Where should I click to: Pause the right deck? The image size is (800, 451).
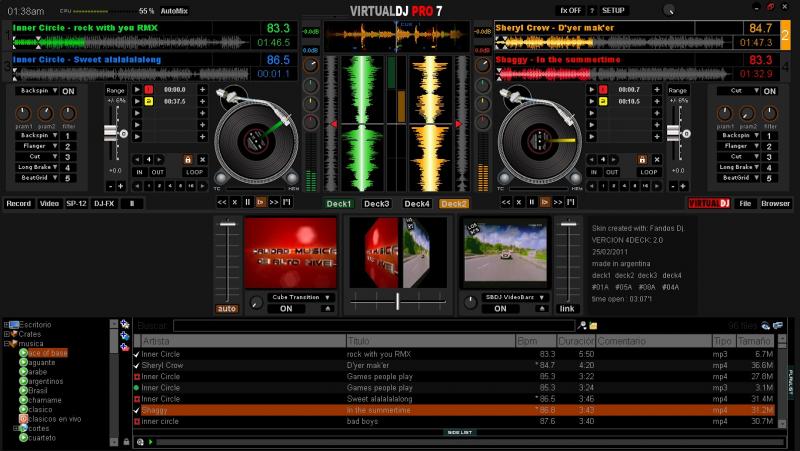(532, 202)
